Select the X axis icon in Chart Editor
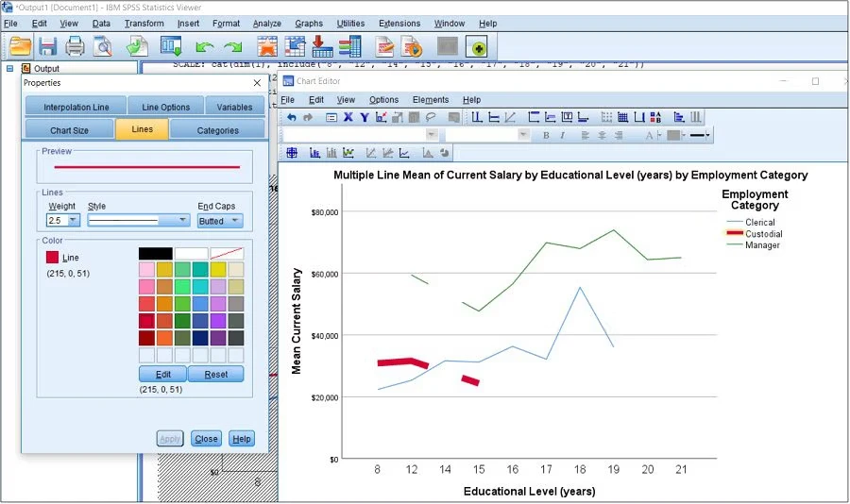Image resolution: width=850 pixels, height=504 pixels. click(348, 117)
